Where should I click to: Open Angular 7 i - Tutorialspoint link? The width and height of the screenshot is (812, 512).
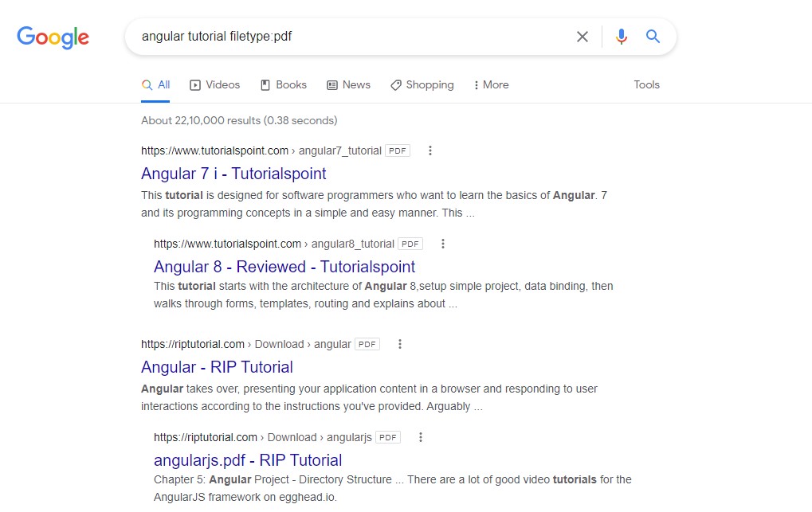[x=233, y=174]
